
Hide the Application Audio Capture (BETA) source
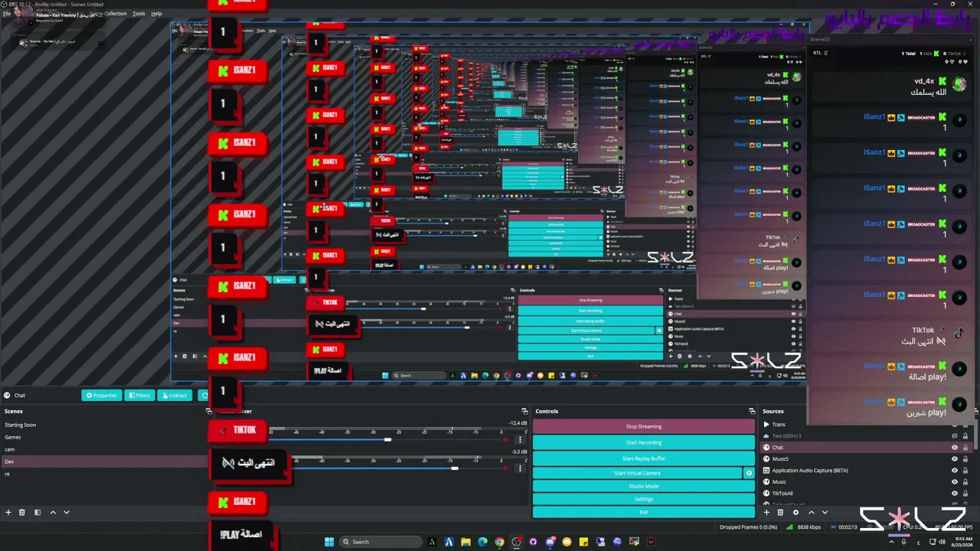point(954,471)
